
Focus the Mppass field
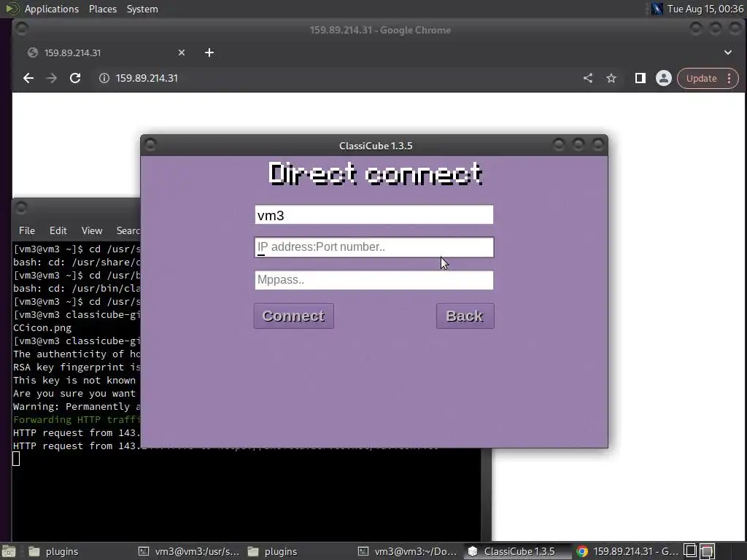[x=374, y=280]
